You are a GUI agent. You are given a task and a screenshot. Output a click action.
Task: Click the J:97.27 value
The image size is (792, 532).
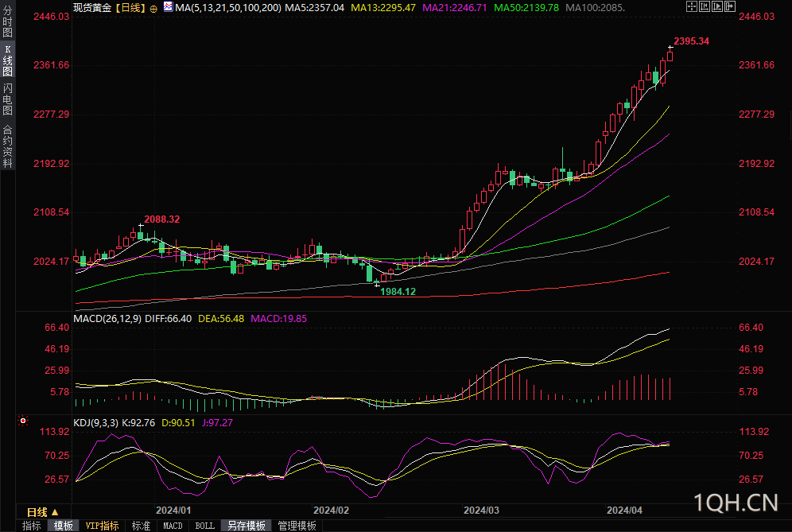coord(218,423)
